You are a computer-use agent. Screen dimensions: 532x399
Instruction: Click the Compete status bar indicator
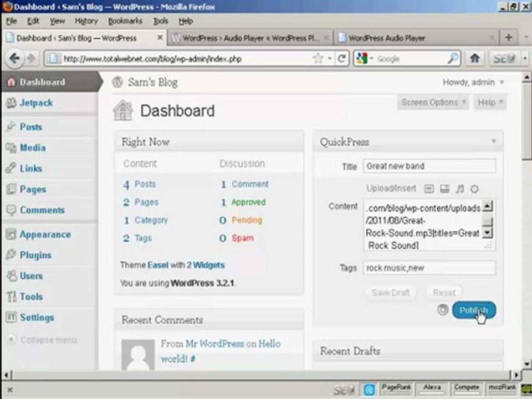(467, 389)
